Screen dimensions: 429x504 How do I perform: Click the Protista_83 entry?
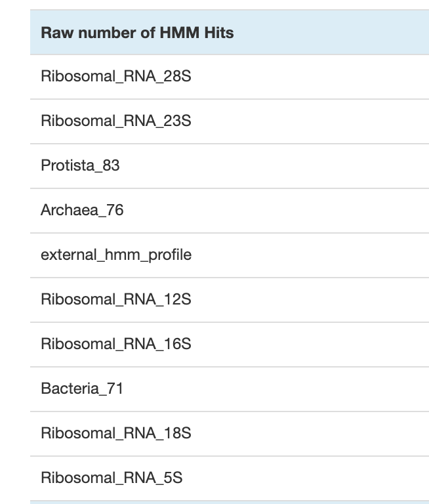(80, 166)
